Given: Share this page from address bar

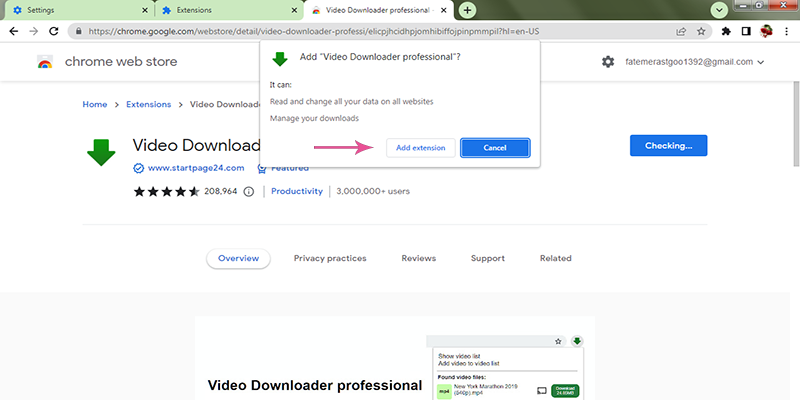Looking at the screenshot, I should coord(681,31).
